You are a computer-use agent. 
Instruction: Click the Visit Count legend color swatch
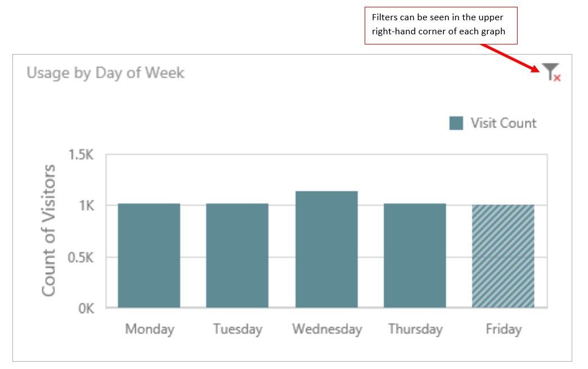(x=456, y=123)
